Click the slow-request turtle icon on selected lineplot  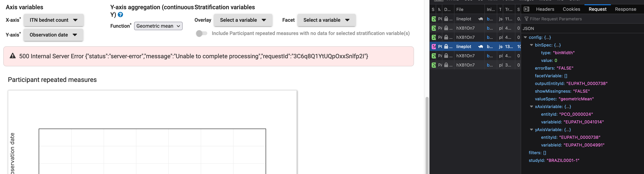point(480,47)
